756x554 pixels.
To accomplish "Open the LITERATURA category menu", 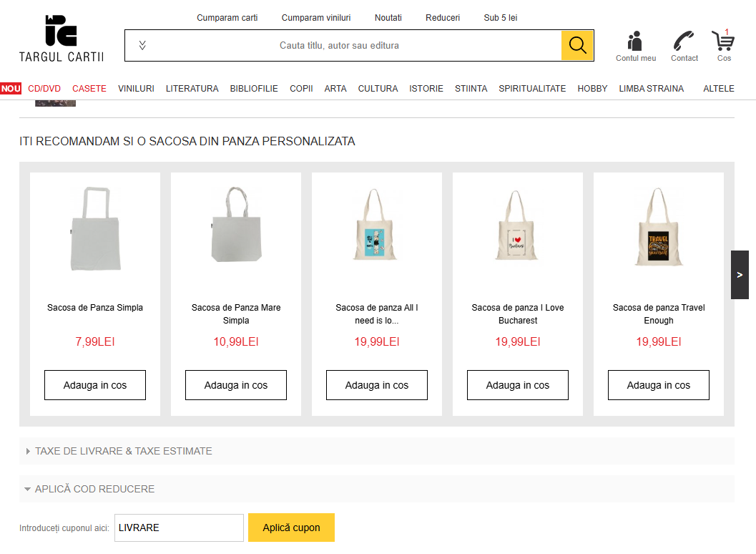I will (x=192, y=89).
